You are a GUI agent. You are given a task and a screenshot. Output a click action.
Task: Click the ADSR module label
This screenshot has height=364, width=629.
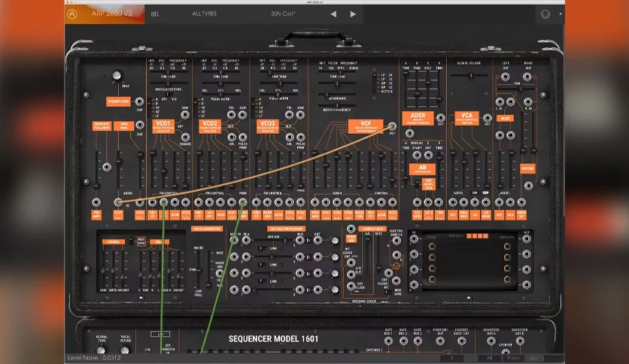pos(418,118)
